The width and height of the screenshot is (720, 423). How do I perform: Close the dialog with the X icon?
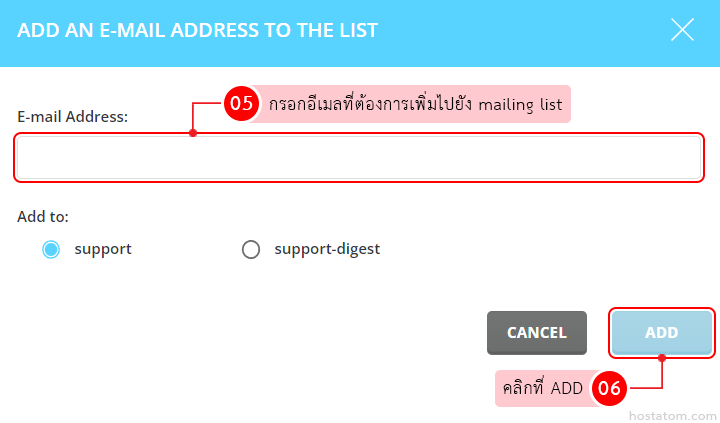682,30
